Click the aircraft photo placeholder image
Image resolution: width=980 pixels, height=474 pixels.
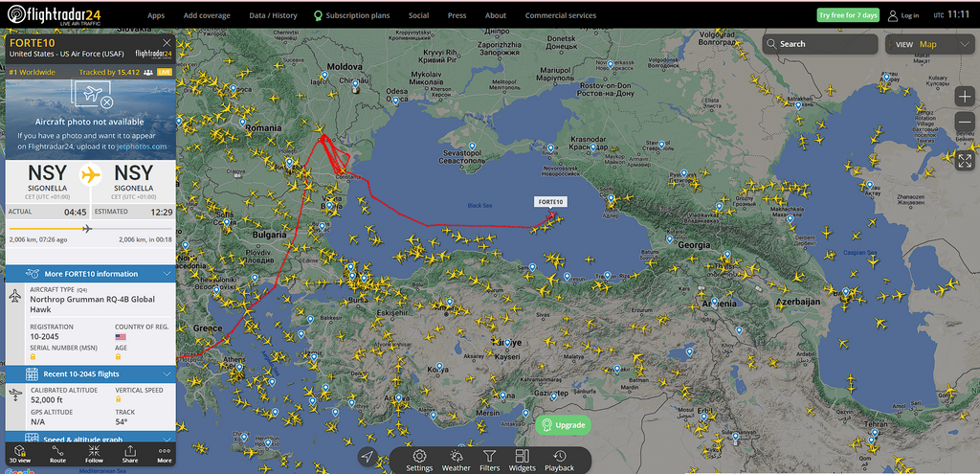[x=91, y=95]
